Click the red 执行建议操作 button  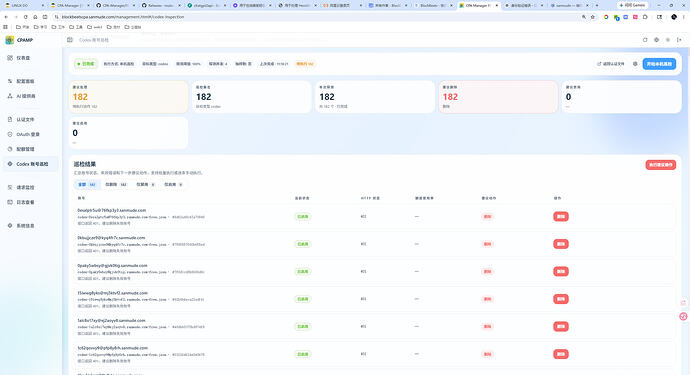[661, 165]
